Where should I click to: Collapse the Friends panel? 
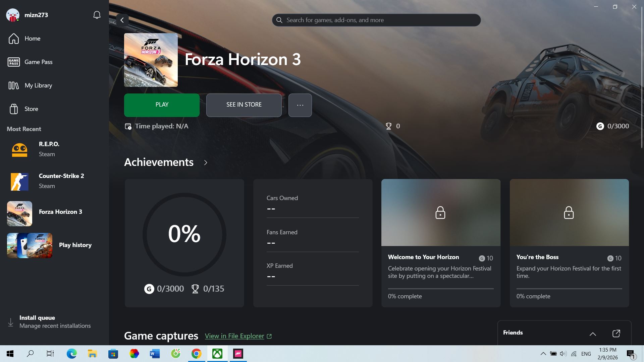click(593, 334)
